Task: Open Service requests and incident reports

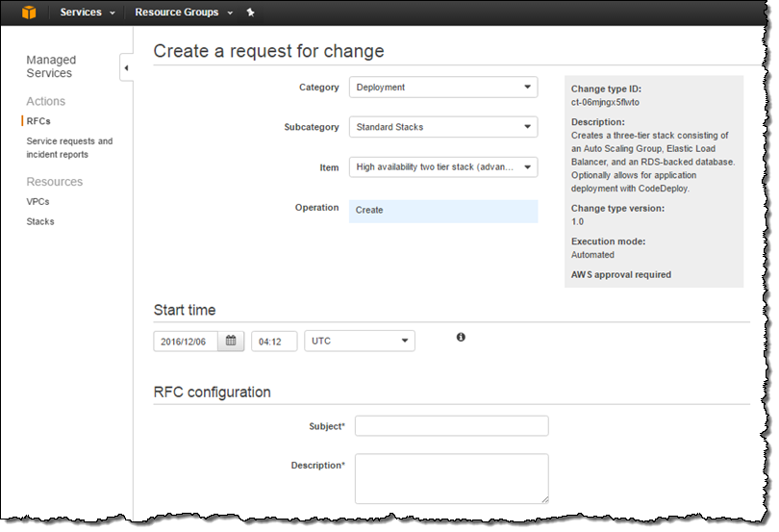Action: click(x=69, y=147)
